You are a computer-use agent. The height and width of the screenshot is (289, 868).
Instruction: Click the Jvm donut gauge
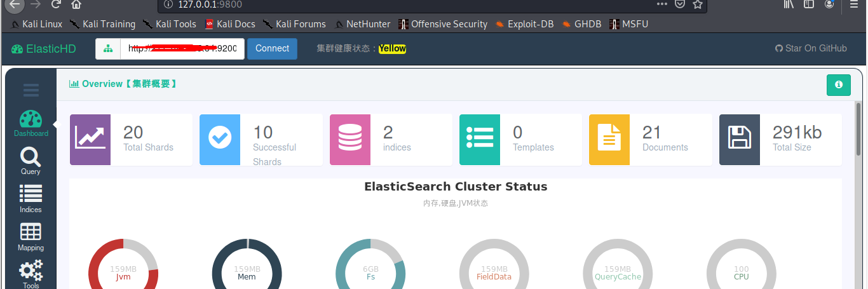click(123, 264)
